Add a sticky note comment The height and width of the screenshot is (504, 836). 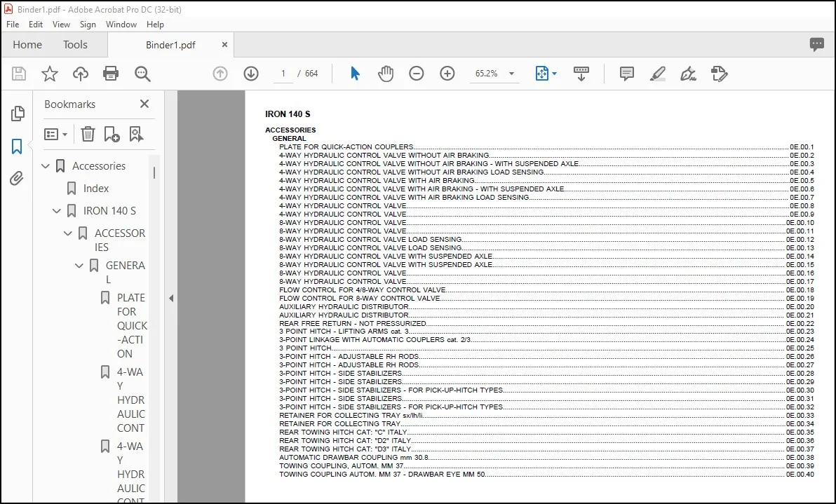click(x=627, y=74)
